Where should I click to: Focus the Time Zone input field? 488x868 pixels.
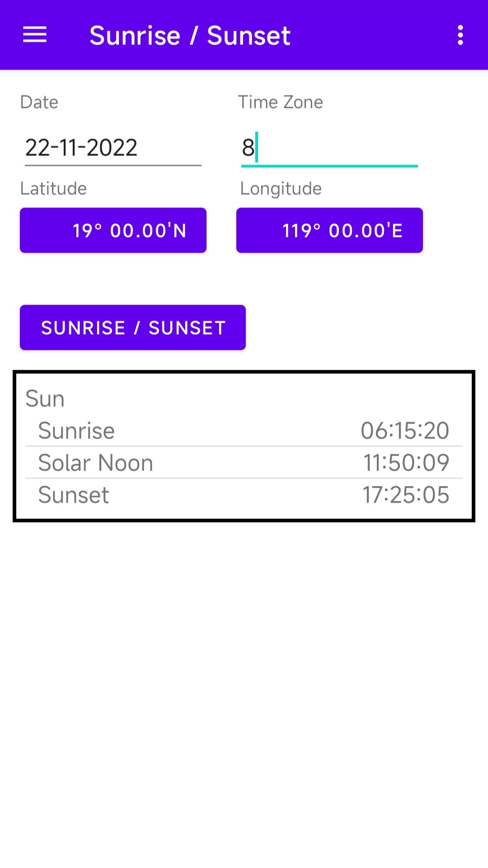click(329, 148)
